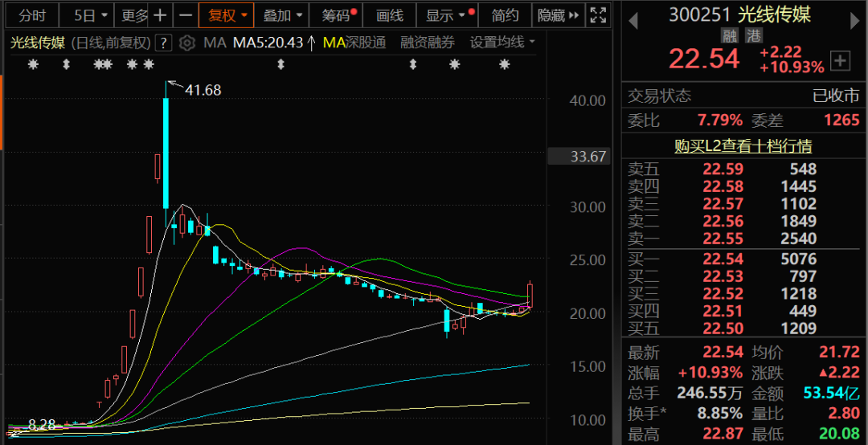Image resolution: width=868 pixels, height=445 pixels.
Task: Click the fullscreen expand icon
Action: tap(598, 15)
